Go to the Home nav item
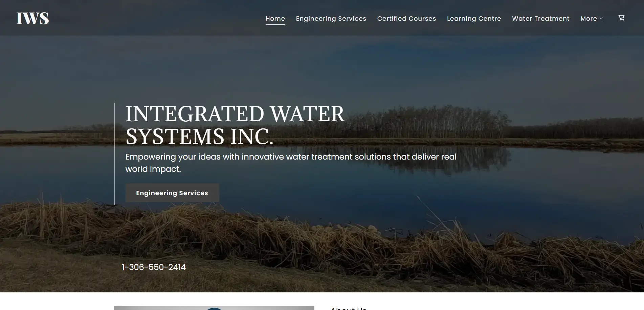The width and height of the screenshot is (644, 310). click(x=275, y=19)
